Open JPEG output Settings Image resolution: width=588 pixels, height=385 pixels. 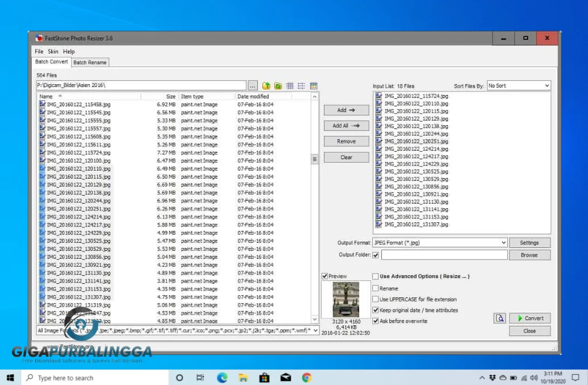[x=529, y=242]
